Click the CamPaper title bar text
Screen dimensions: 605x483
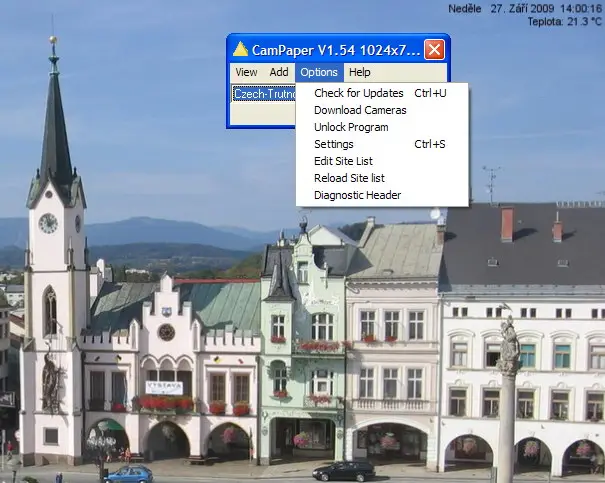pyautogui.click(x=336, y=50)
